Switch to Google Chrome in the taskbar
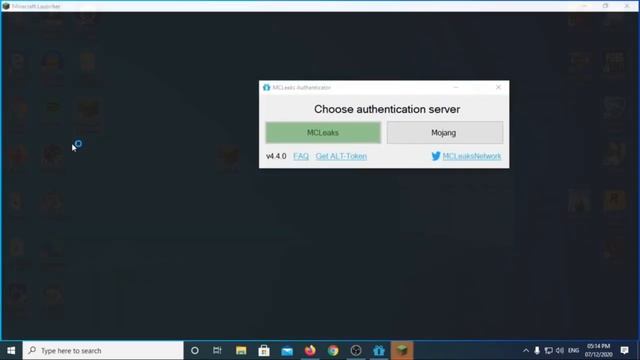This screenshot has width=640, height=360. click(333, 350)
